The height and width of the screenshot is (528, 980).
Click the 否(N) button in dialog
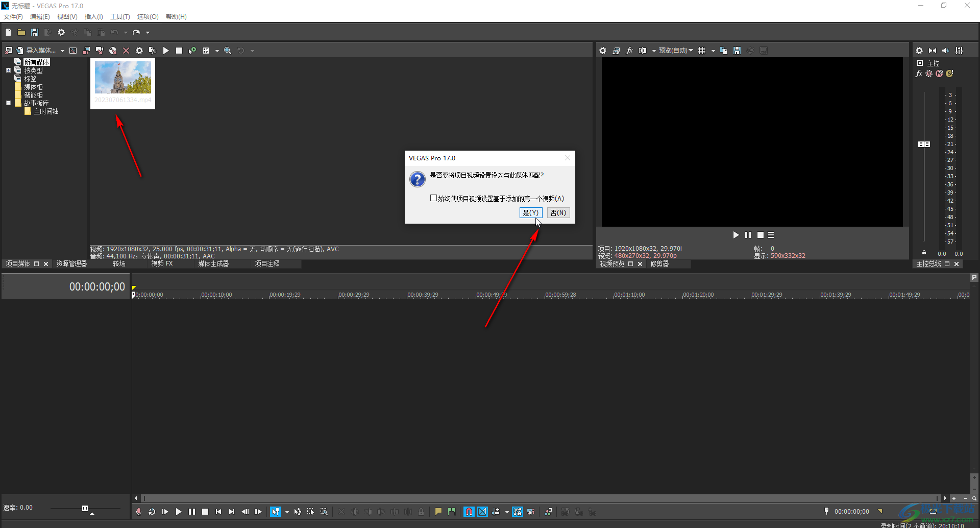[x=558, y=213]
